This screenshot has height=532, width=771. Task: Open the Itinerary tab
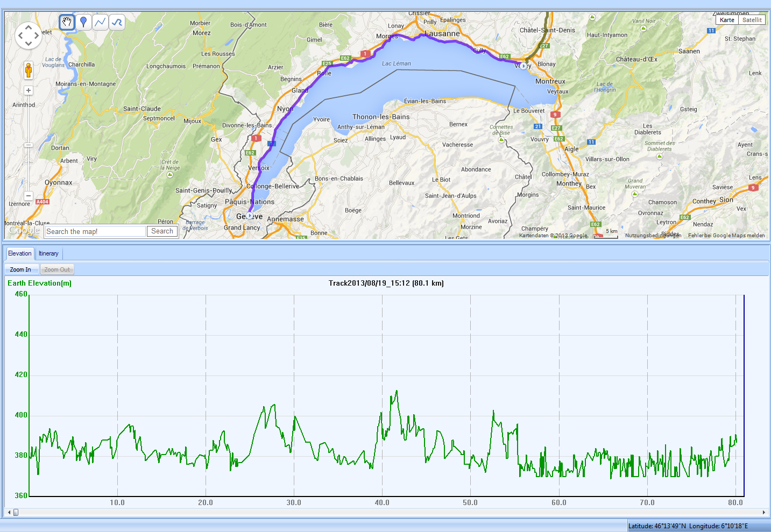tap(48, 253)
